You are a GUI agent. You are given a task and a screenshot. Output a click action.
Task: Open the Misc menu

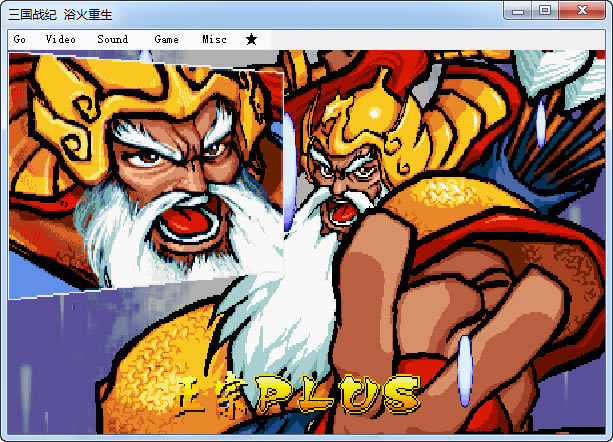pos(213,39)
